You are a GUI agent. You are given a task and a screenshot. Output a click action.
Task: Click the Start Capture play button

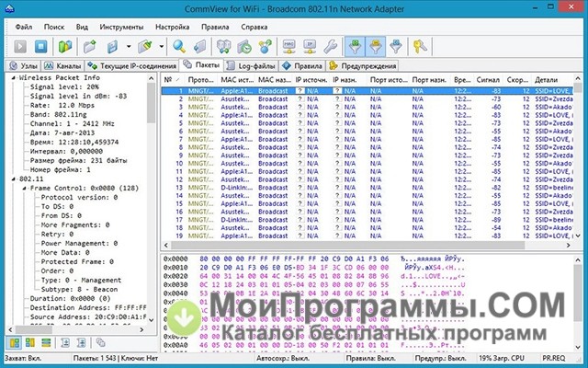[x=20, y=47]
